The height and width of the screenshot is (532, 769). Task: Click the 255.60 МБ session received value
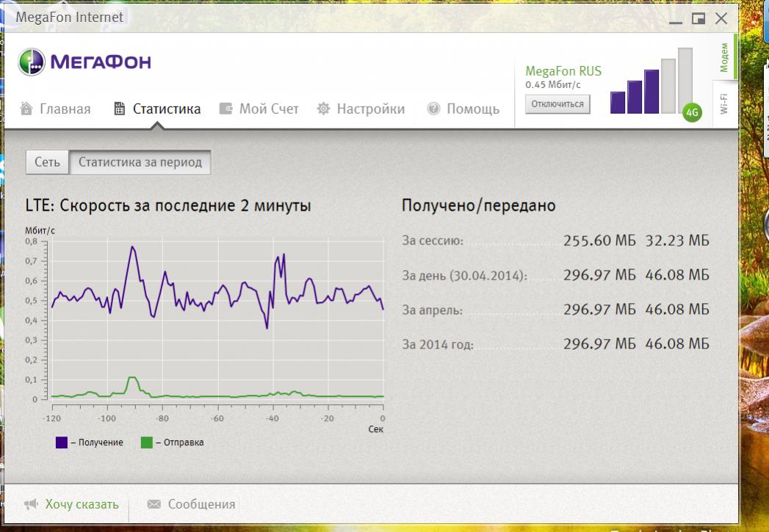(599, 241)
